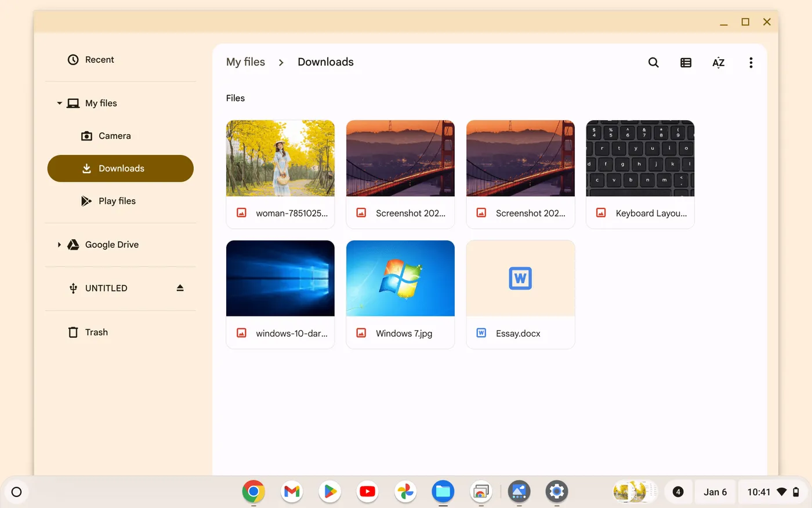The image size is (812, 508).
Task: Launch YouTube from the shelf
Action: click(367, 492)
